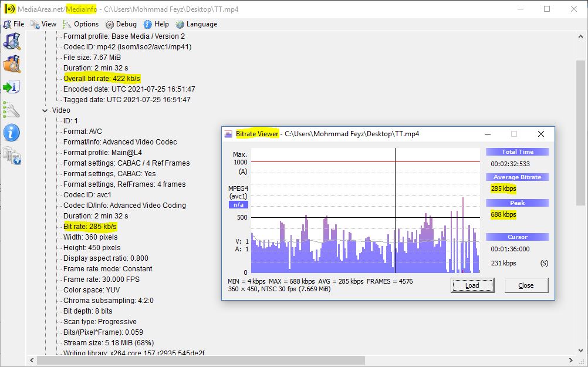This screenshot has height=367, width=588.
Task: Click the cursor bitrate value 231 kbps
Action: click(x=503, y=263)
